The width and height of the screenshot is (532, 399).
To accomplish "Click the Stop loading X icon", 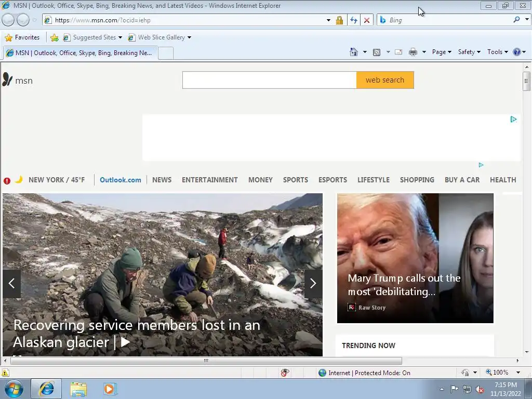I will coord(367,20).
